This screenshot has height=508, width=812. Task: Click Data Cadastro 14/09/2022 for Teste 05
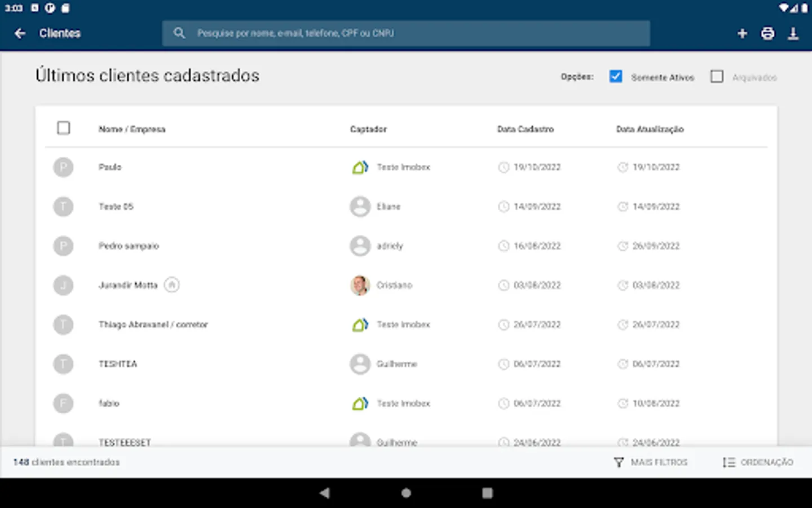pos(537,207)
